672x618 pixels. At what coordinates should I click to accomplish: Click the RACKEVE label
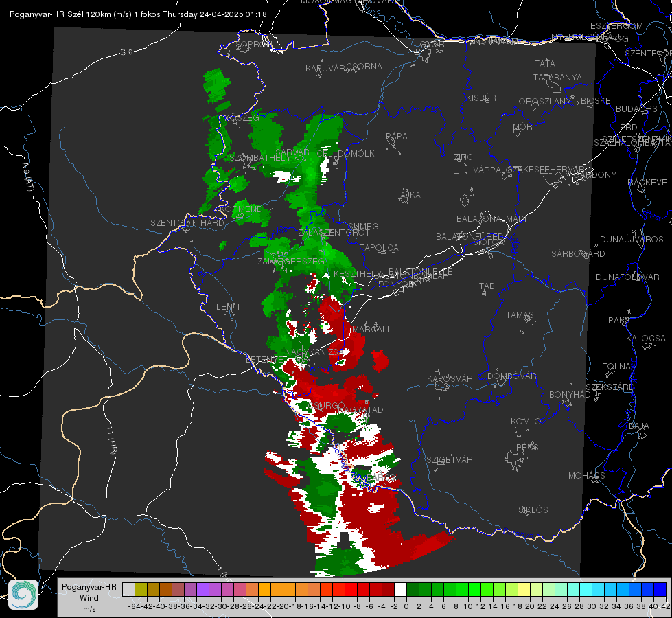point(647,183)
